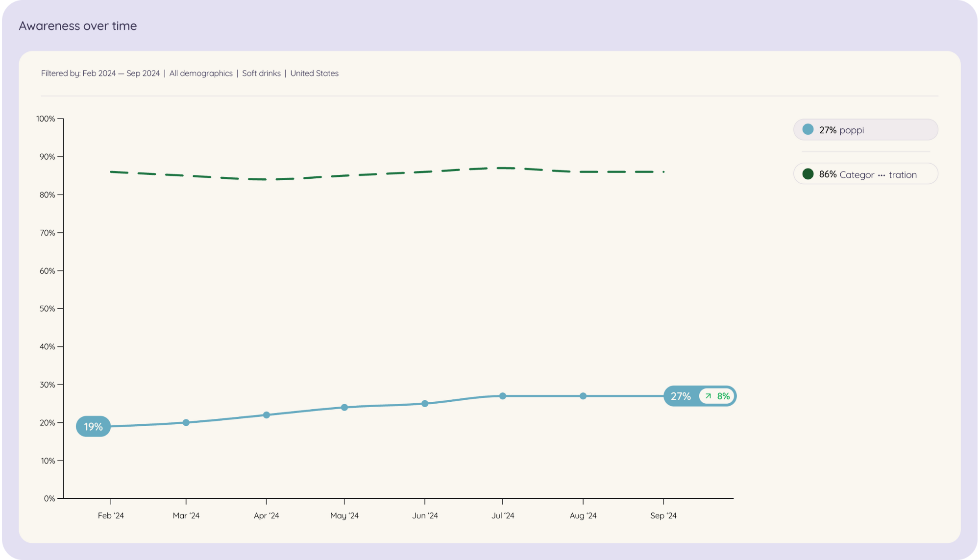Screen dimensions: 980x560
Task: Click the Feb 2024 — Sep 2024 date filter
Action: coord(121,73)
